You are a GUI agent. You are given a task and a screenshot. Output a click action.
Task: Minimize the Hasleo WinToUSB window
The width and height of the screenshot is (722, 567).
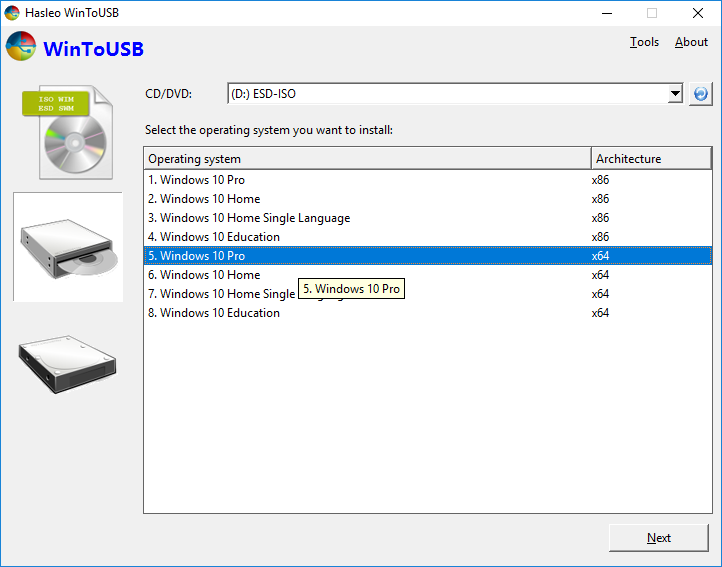607,13
